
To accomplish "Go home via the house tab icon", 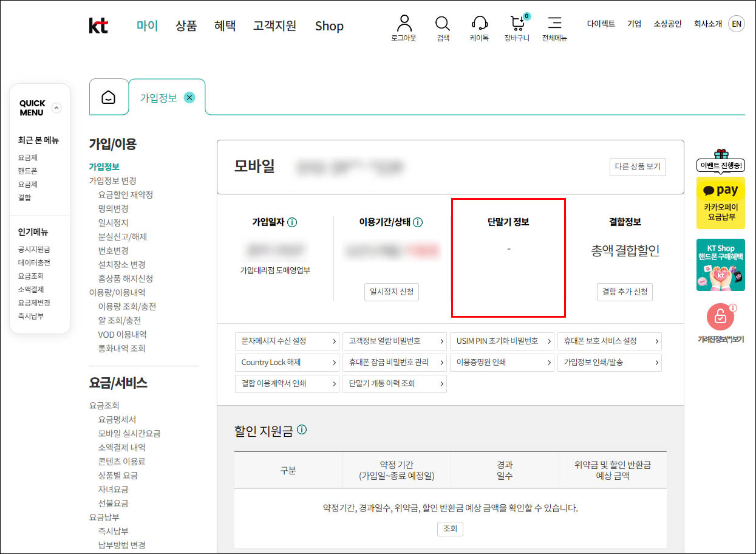I will pyautogui.click(x=109, y=96).
